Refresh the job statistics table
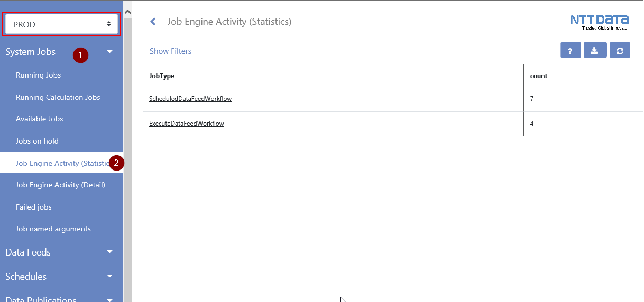This screenshot has width=644, height=302. click(x=620, y=51)
